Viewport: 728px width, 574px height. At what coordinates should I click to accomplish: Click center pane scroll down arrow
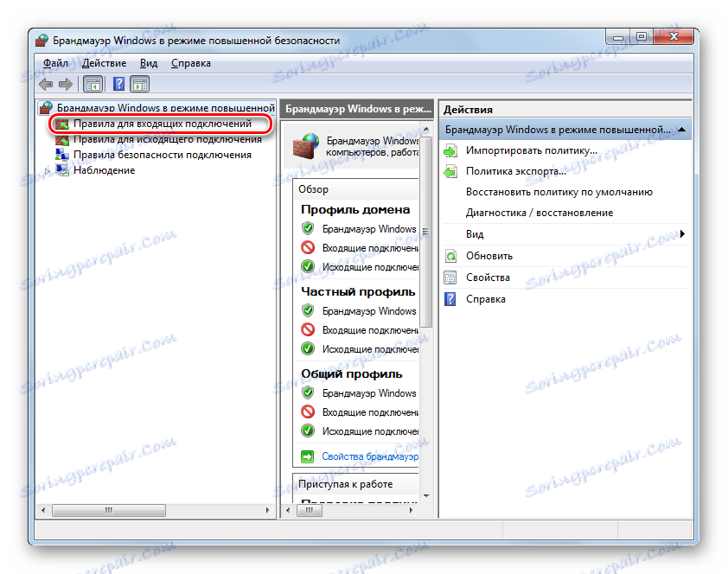click(x=426, y=496)
